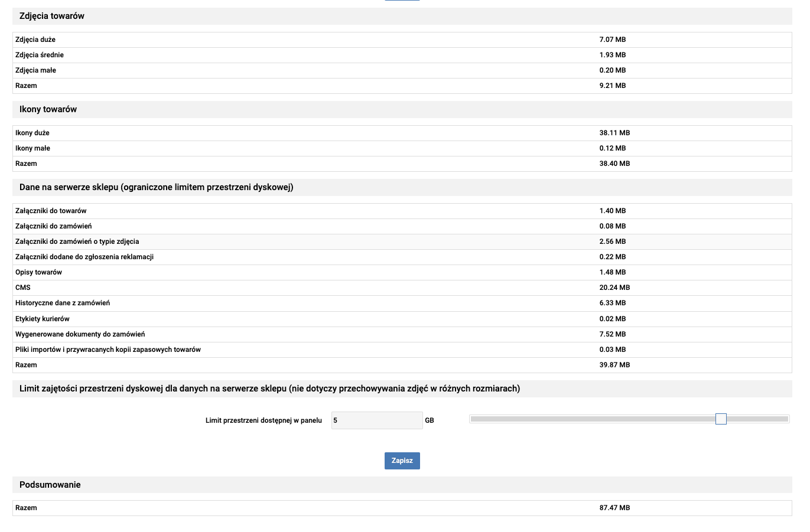Click the Zdjęcia małe row

click(402, 70)
